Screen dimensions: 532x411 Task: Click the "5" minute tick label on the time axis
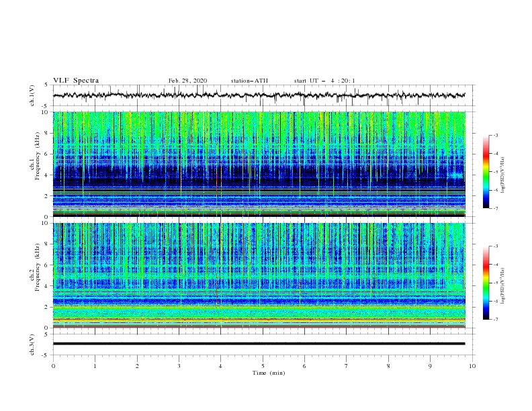263,366
